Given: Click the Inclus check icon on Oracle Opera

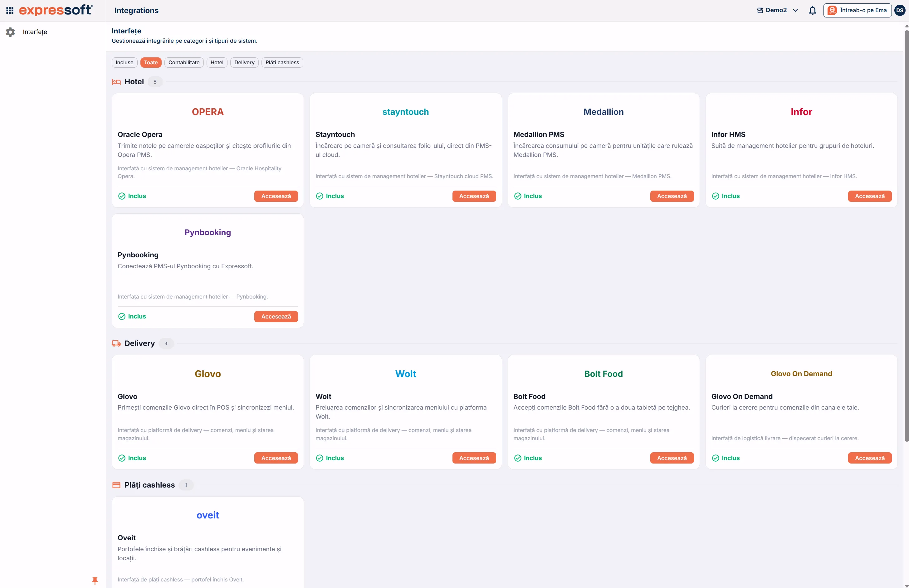Looking at the screenshot, I should (x=122, y=196).
